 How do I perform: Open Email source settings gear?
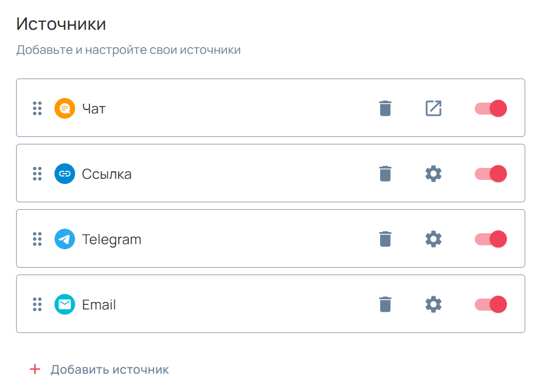[433, 304]
